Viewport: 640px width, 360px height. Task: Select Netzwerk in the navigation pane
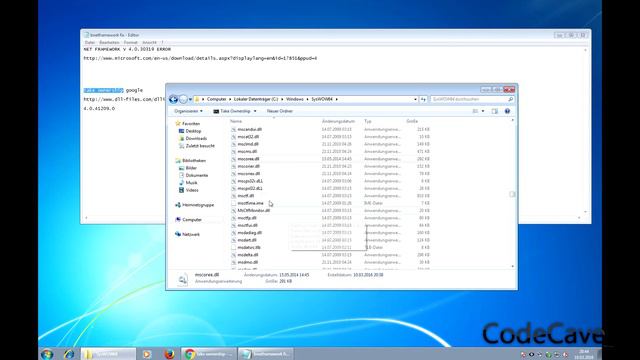(191, 234)
